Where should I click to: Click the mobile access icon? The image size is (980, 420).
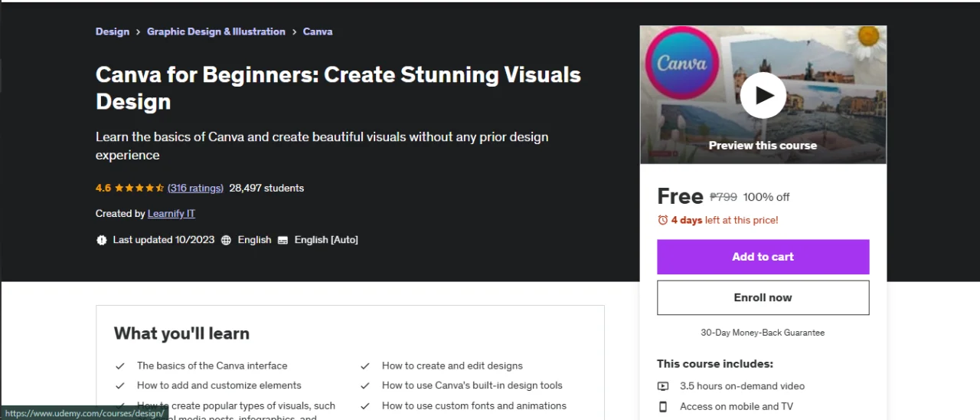[663, 406]
